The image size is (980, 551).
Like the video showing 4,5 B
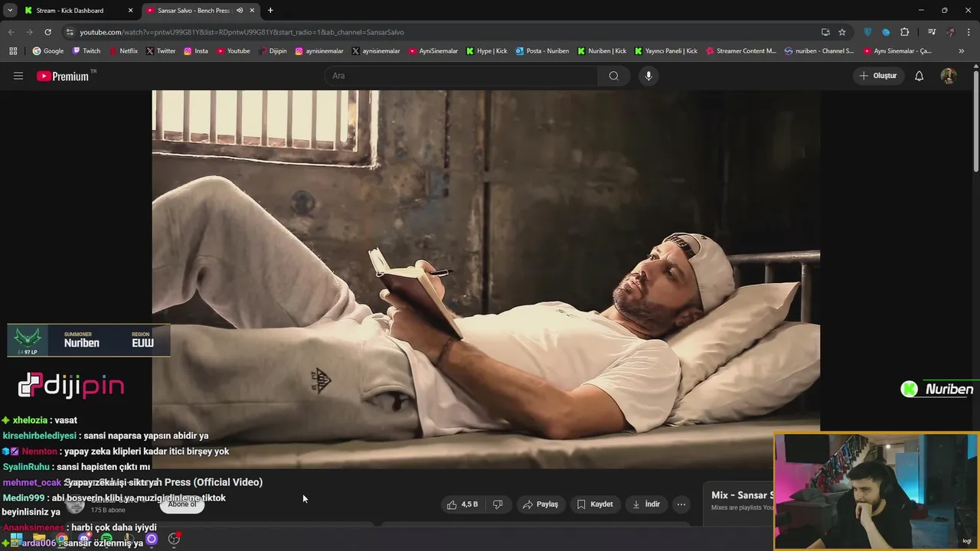[462, 504]
